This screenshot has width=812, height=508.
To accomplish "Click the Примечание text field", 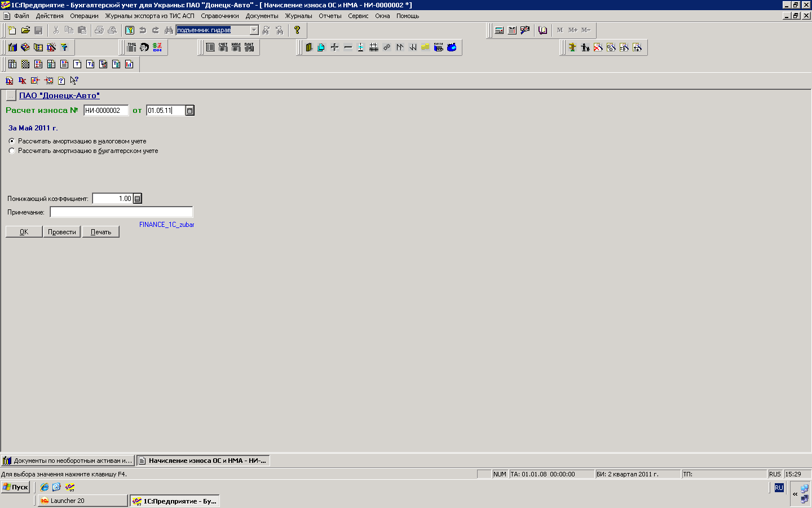I will click(121, 212).
